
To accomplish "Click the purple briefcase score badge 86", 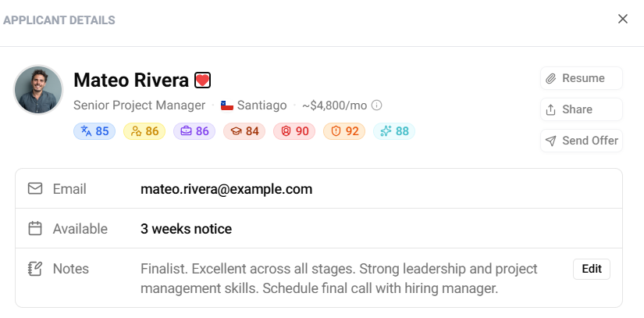I will [x=194, y=131].
